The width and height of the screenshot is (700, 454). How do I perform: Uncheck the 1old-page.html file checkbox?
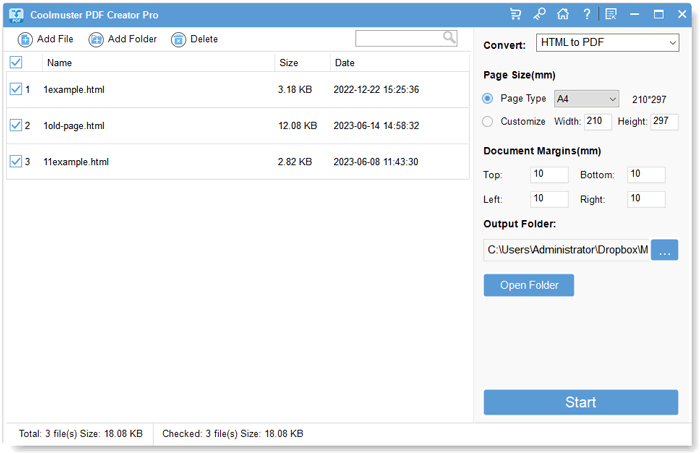pos(16,125)
